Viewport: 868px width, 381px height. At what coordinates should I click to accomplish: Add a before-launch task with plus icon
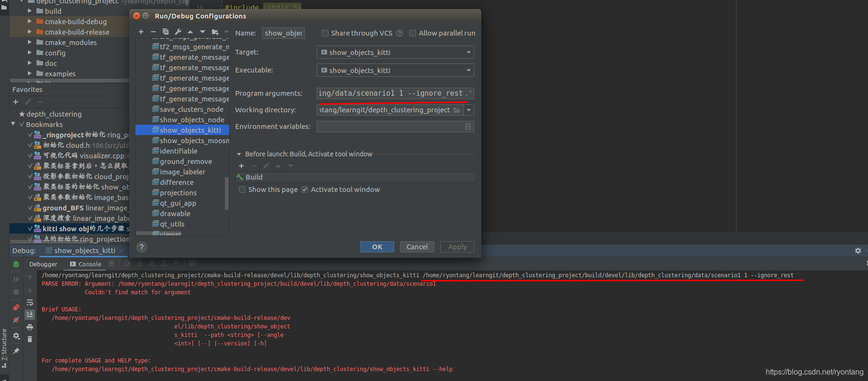click(241, 166)
